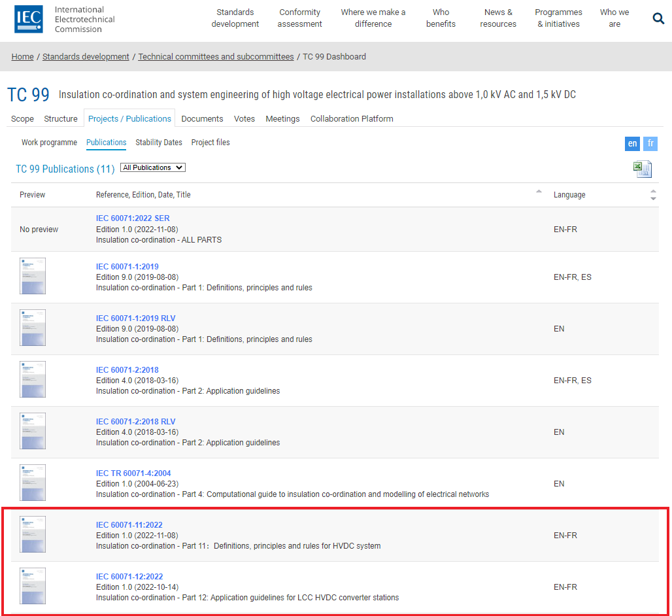672x616 pixels.
Task: Sort the Language column using arrows
Action: point(652,195)
